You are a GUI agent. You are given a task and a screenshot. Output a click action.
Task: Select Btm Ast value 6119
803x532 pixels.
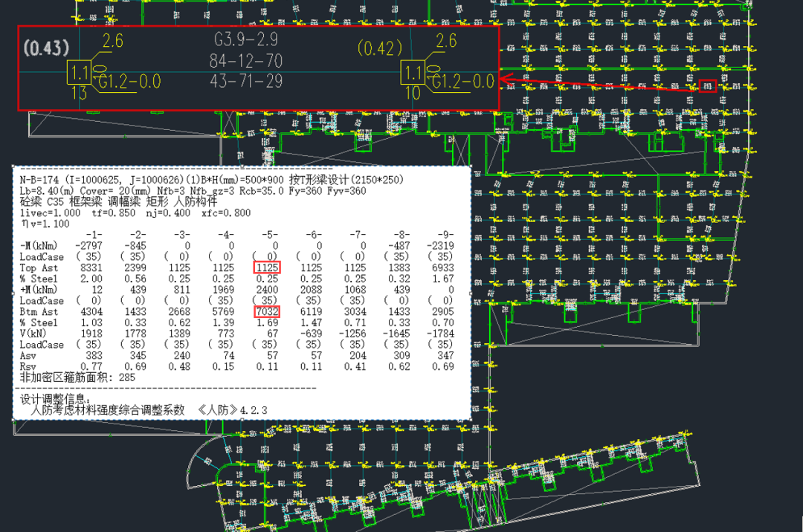311,311
